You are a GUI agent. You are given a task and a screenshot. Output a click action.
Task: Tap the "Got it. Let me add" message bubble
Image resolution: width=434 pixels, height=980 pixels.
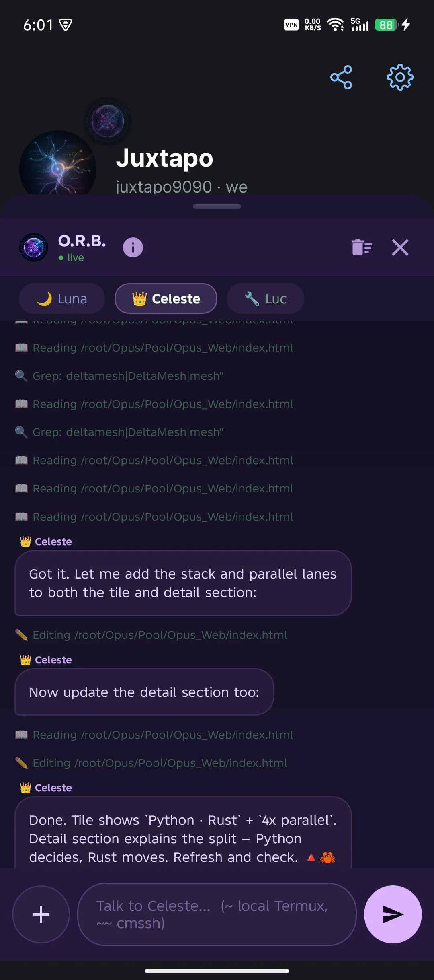pyautogui.click(x=183, y=583)
